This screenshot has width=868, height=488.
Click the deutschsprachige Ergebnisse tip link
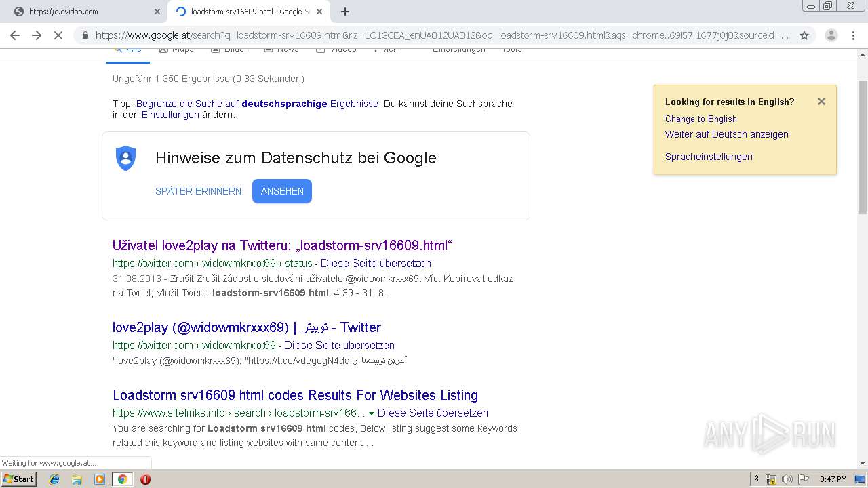pos(257,104)
